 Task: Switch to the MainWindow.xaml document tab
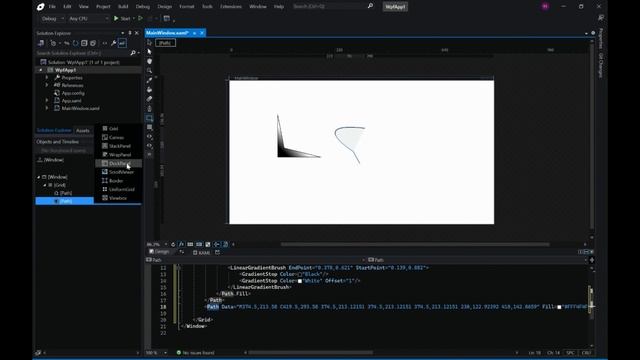[167, 33]
